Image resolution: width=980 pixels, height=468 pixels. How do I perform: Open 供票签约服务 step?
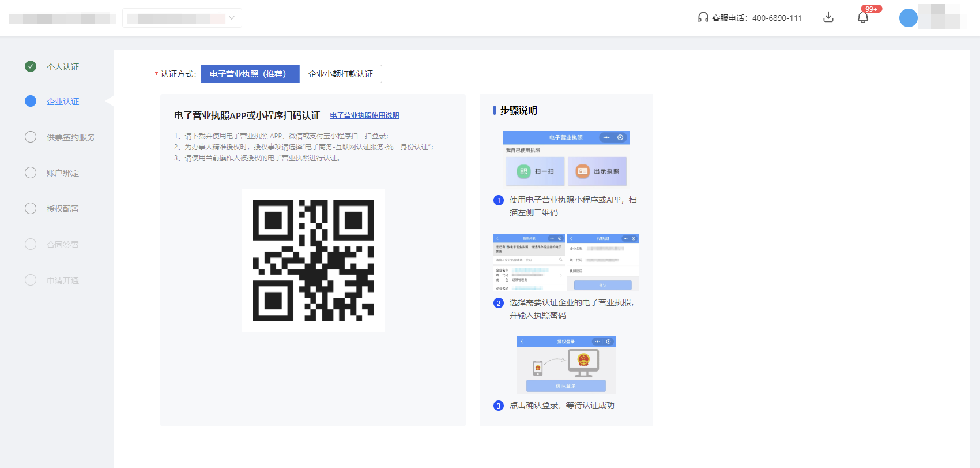71,137
